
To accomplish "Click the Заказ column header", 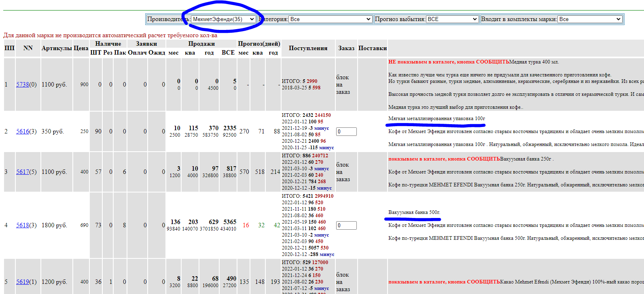I will [x=346, y=48].
